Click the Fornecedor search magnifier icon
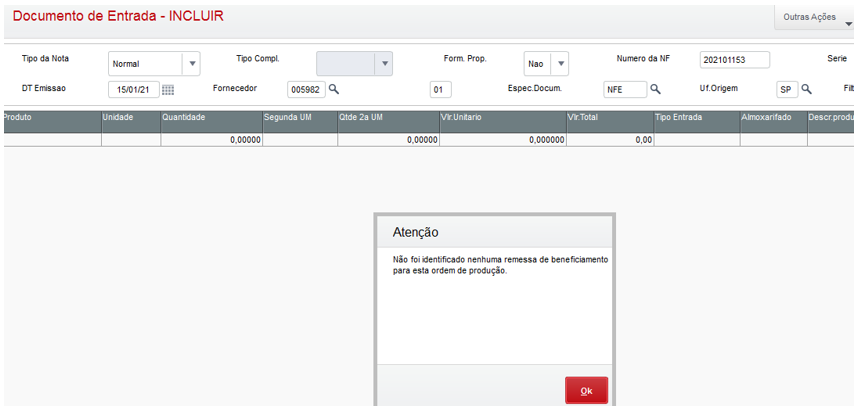857x406 pixels. click(333, 89)
